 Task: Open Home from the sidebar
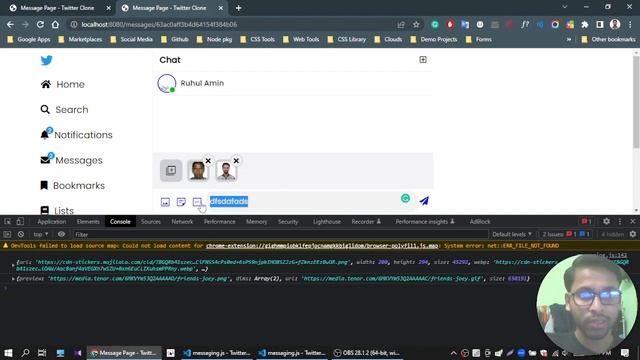pos(63,84)
